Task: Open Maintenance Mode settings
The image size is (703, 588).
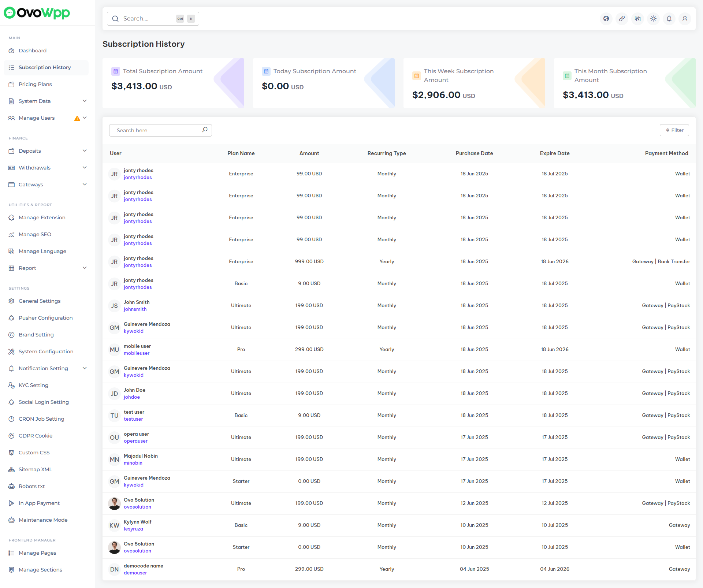Action: pyautogui.click(x=43, y=520)
